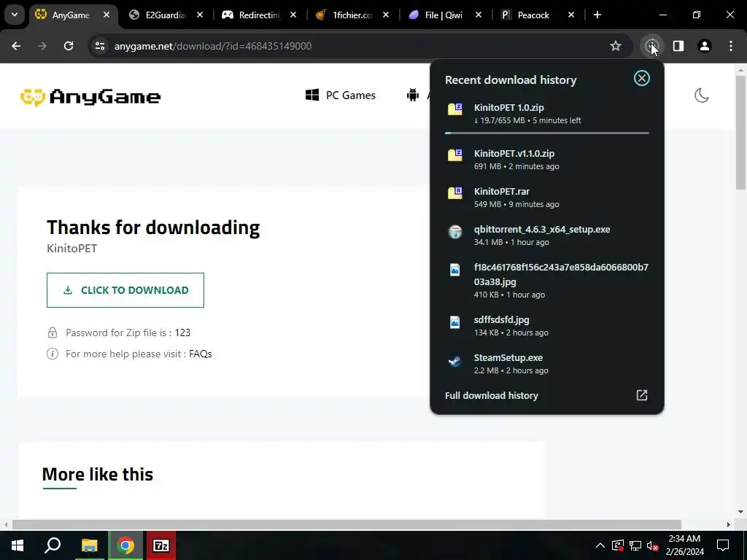Click the CLICK TO DOWNLOAD button
747x560 pixels.
point(125,290)
